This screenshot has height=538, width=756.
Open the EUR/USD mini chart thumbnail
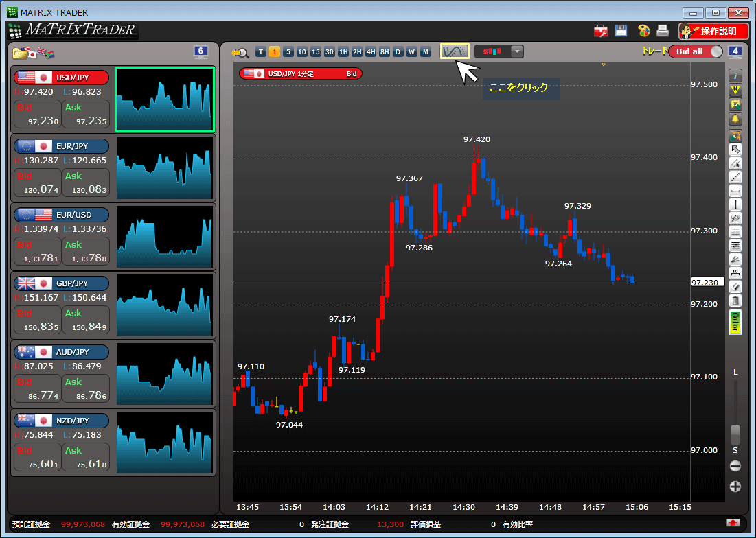[164, 237]
